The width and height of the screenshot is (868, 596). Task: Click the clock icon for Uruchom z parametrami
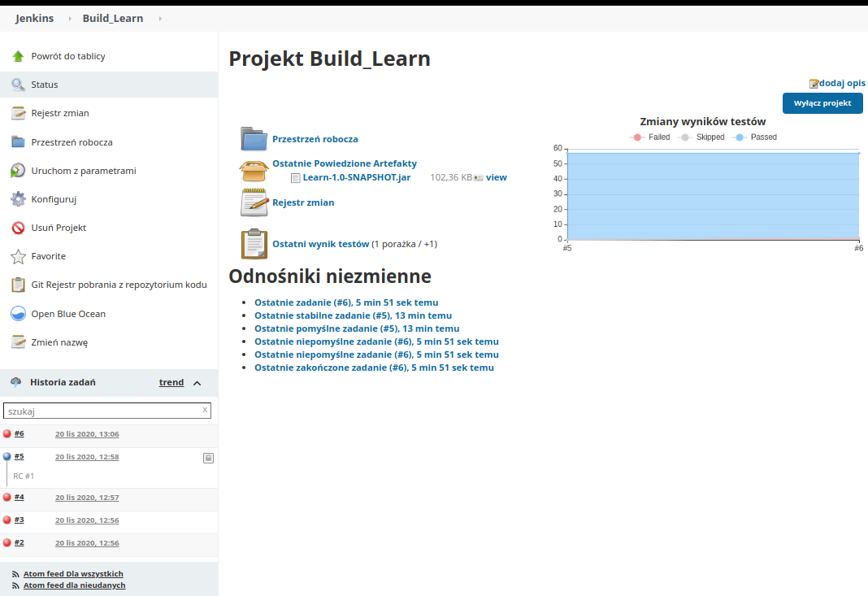[x=18, y=171]
